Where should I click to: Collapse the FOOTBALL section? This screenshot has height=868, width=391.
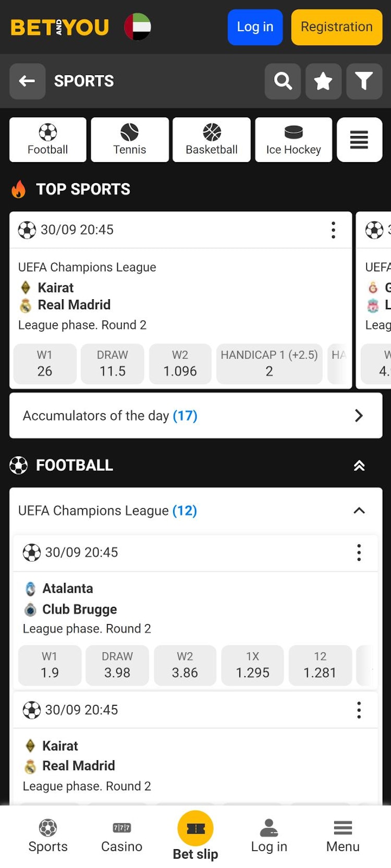pos(359,466)
